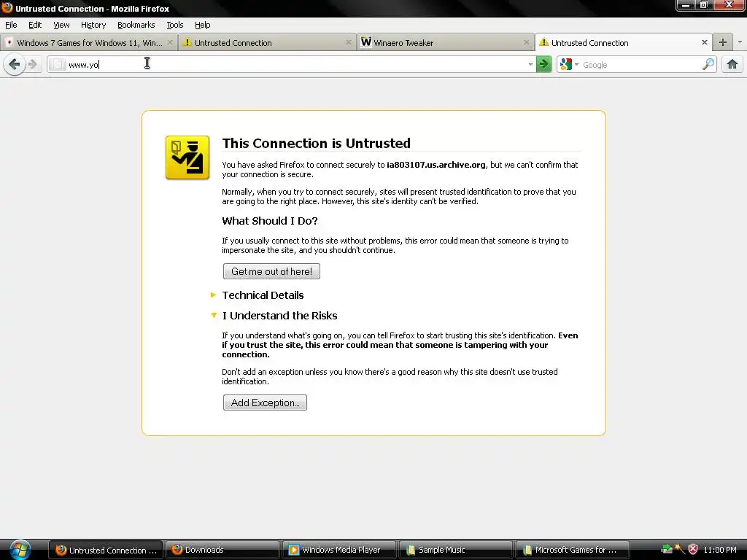This screenshot has width=747, height=560.
Task: Close the second Untrusted Connection tab
Action: 348,42
